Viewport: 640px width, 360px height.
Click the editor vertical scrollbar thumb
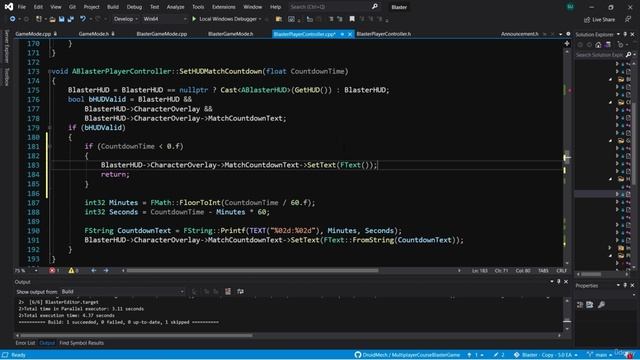pos(567,157)
